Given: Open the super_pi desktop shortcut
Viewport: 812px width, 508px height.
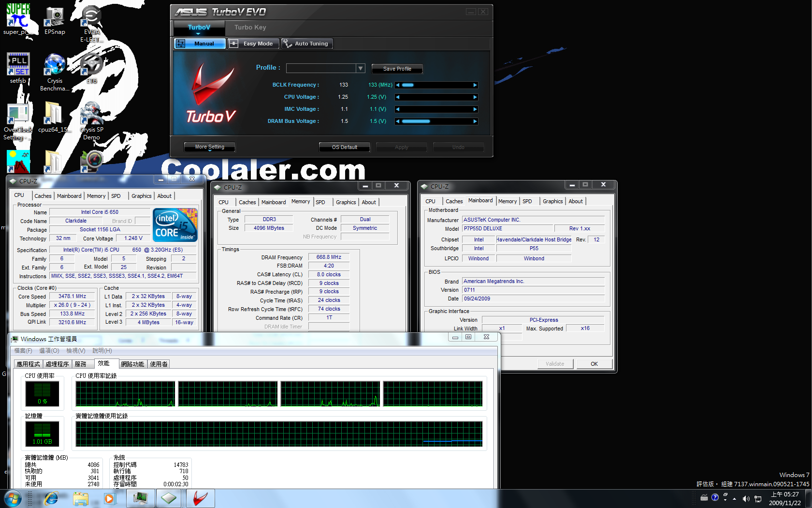Looking at the screenshot, I should tap(18, 19).
